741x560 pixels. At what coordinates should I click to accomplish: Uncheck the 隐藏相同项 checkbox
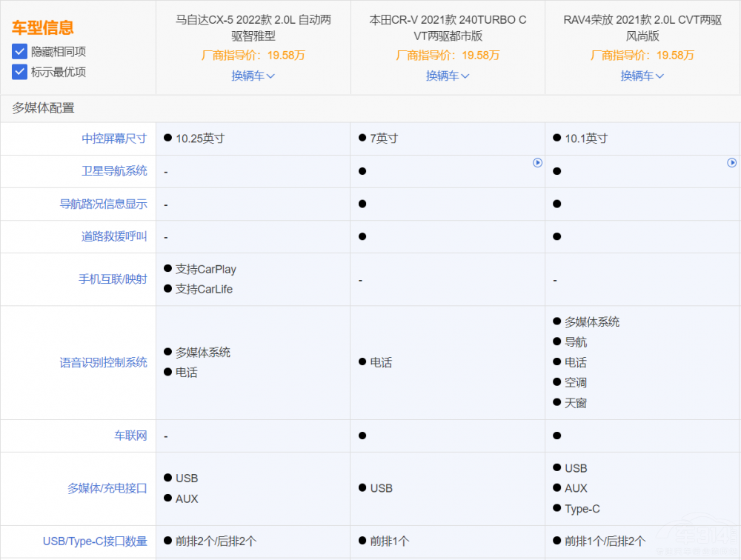tap(19, 52)
